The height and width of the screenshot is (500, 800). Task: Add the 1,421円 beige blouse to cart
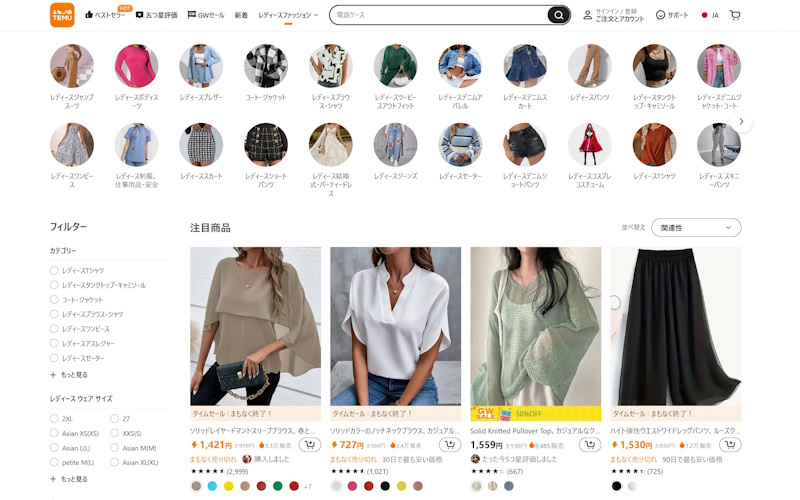tap(309, 445)
